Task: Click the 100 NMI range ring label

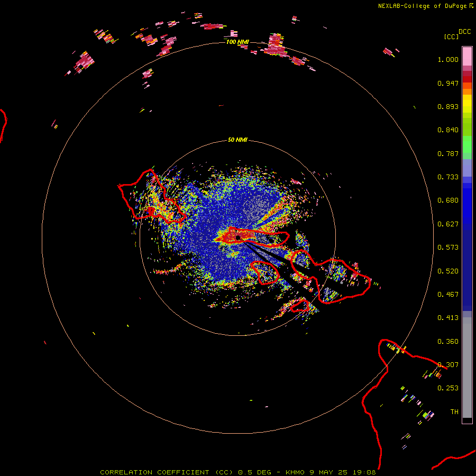Action: point(237,42)
